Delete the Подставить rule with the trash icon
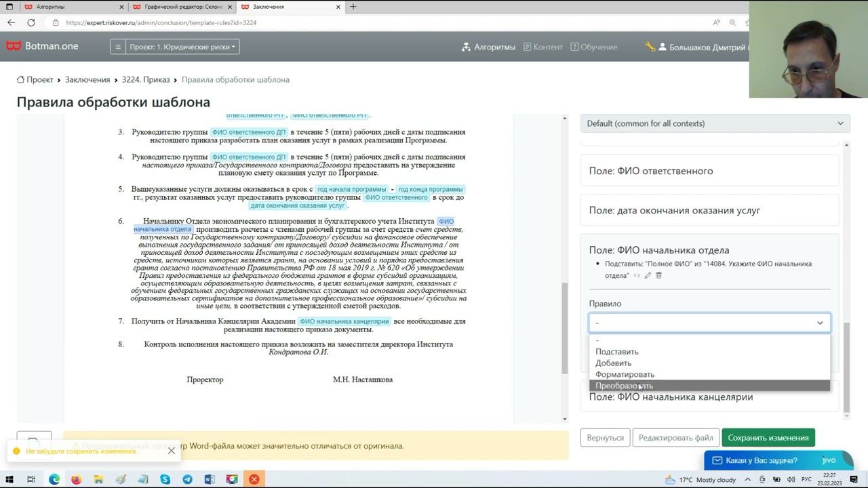This screenshot has width=868, height=488. click(658, 275)
